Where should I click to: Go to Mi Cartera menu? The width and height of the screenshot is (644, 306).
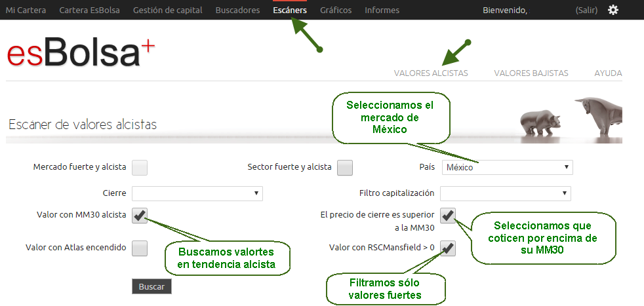26,10
